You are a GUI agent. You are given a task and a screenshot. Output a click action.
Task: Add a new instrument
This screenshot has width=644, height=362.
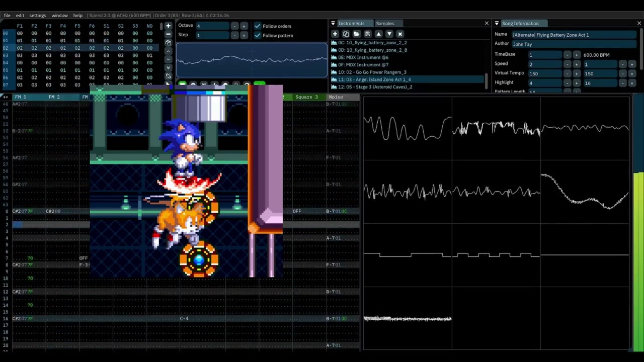[335, 34]
